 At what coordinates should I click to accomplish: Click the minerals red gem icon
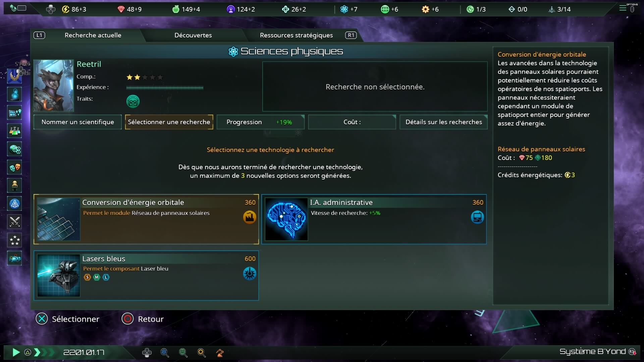pyautogui.click(x=121, y=9)
